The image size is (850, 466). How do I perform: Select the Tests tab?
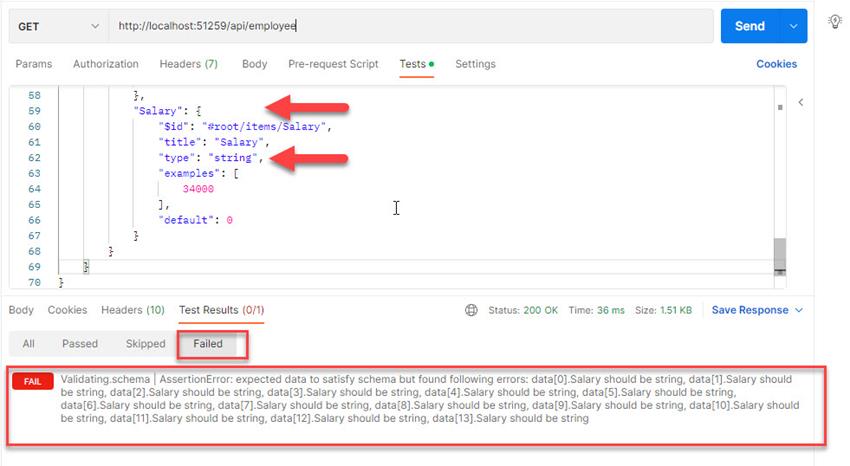tap(416, 64)
